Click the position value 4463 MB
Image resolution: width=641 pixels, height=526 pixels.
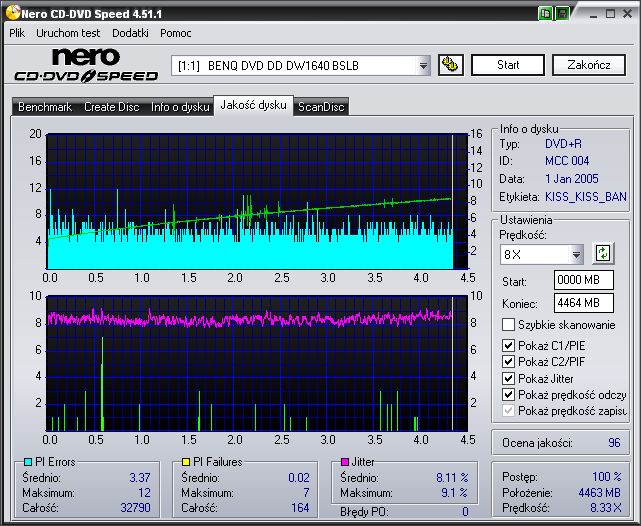click(599, 493)
